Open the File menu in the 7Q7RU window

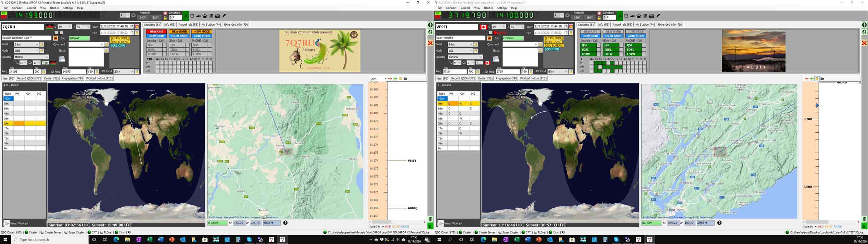(x=6, y=8)
